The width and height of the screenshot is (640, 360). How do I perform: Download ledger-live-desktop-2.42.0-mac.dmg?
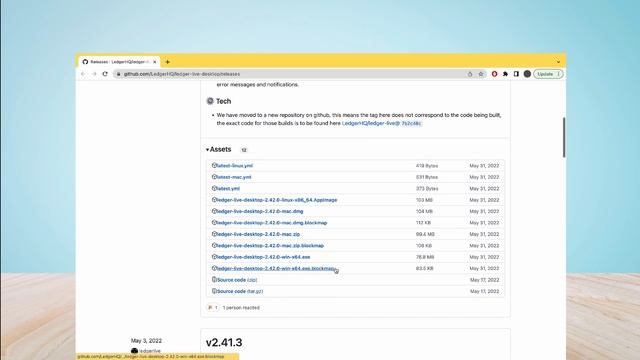pyautogui.click(x=260, y=211)
